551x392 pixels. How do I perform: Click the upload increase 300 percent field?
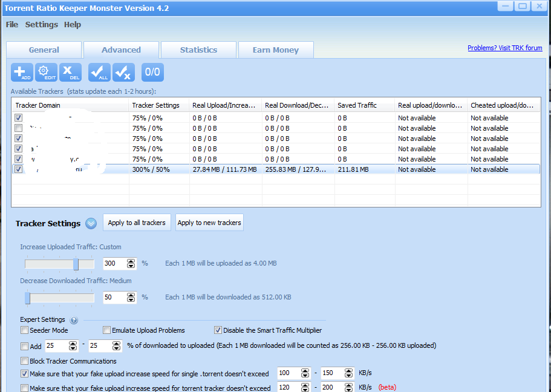pyautogui.click(x=114, y=263)
